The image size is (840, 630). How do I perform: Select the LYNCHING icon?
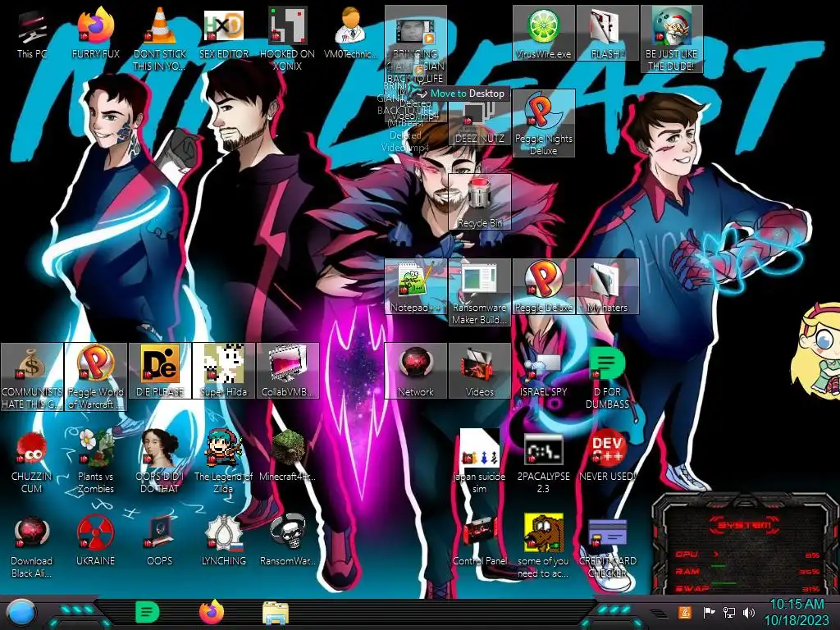coord(223,540)
